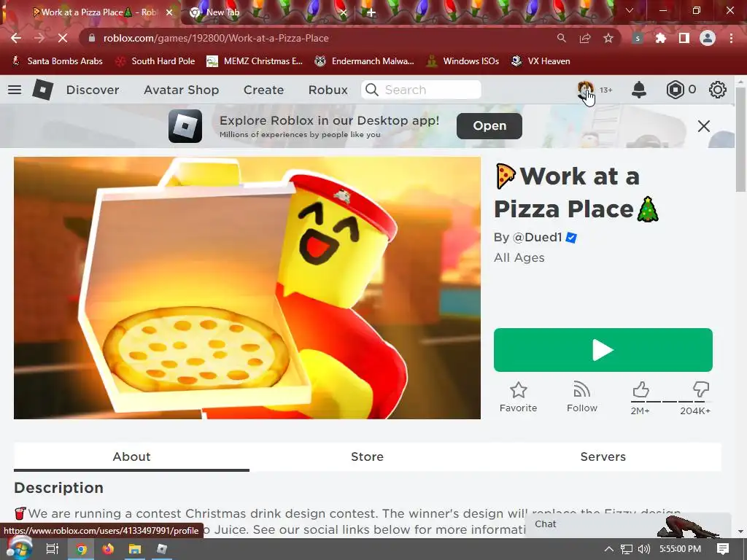Open the network icon in system tray
The image size is (747, 560).
(x=627, y=549)
